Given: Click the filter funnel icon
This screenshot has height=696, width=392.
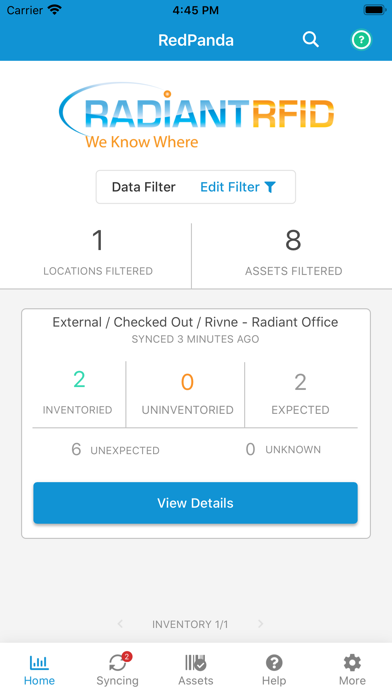Looking at the screenshot, I should point(270,187).
